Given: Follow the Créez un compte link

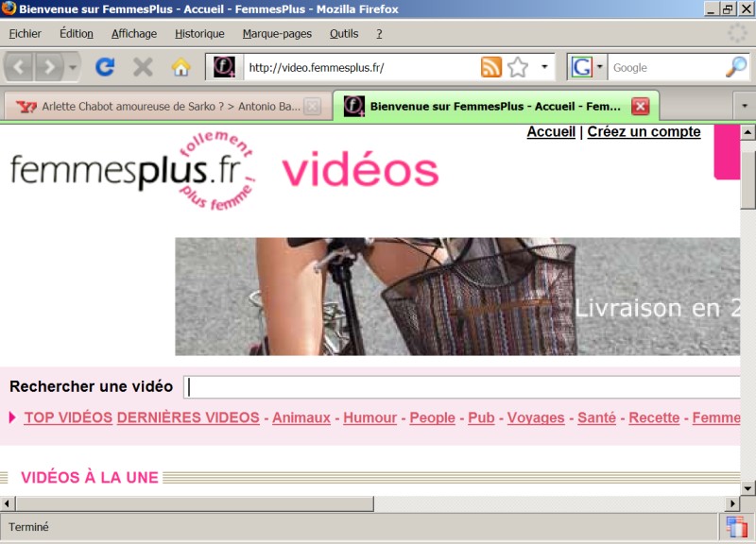Looking at the screenshot, I should point(644,131).
